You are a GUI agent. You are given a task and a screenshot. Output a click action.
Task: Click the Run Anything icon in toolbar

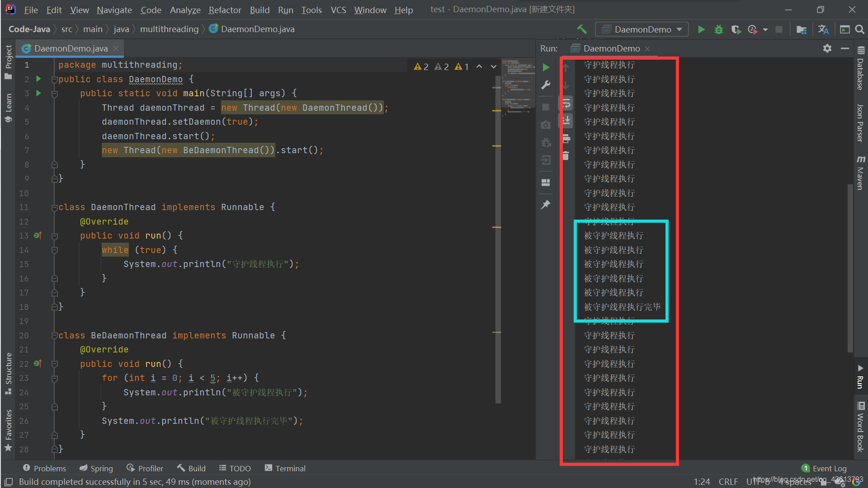(x=844, y=29)
